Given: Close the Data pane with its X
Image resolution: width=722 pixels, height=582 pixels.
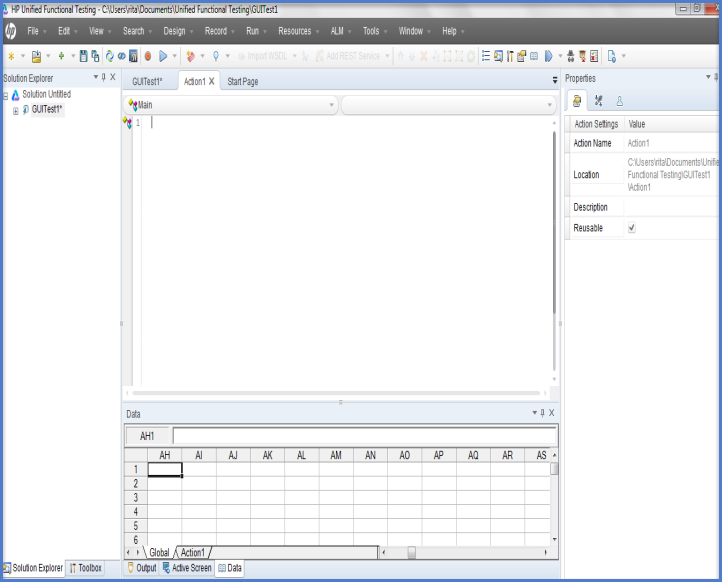Looking at the screenshot, I should click(552, 413).
